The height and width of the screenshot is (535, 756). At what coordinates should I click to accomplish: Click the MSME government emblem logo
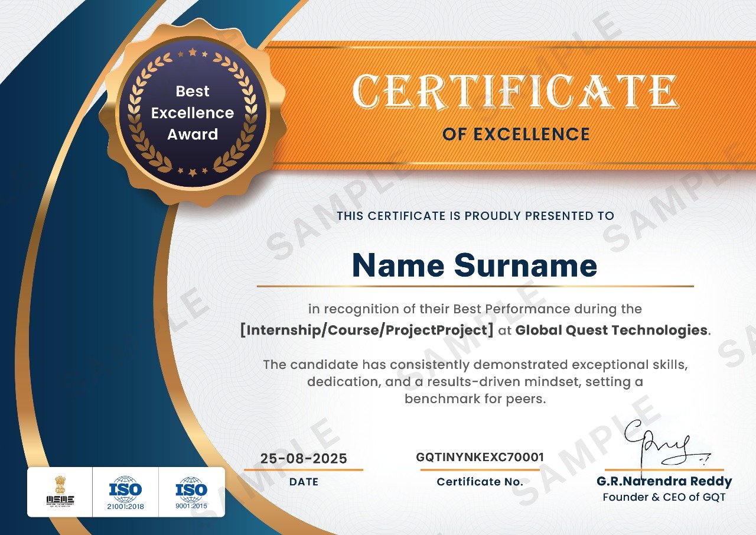(60, 491)
